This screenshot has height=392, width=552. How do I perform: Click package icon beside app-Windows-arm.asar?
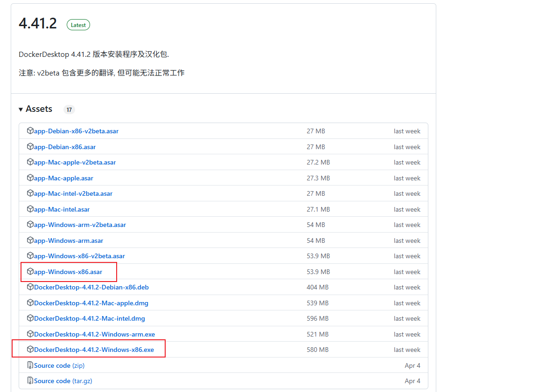pos(30,241)
